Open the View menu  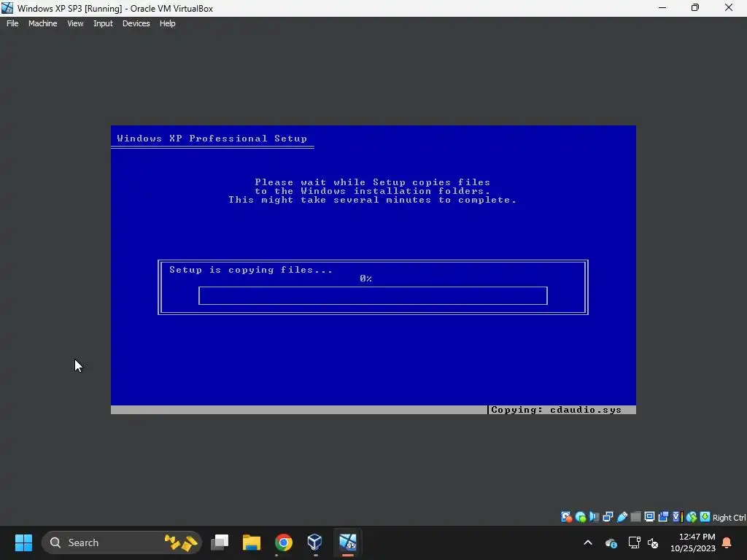click(x=75, y=23)
